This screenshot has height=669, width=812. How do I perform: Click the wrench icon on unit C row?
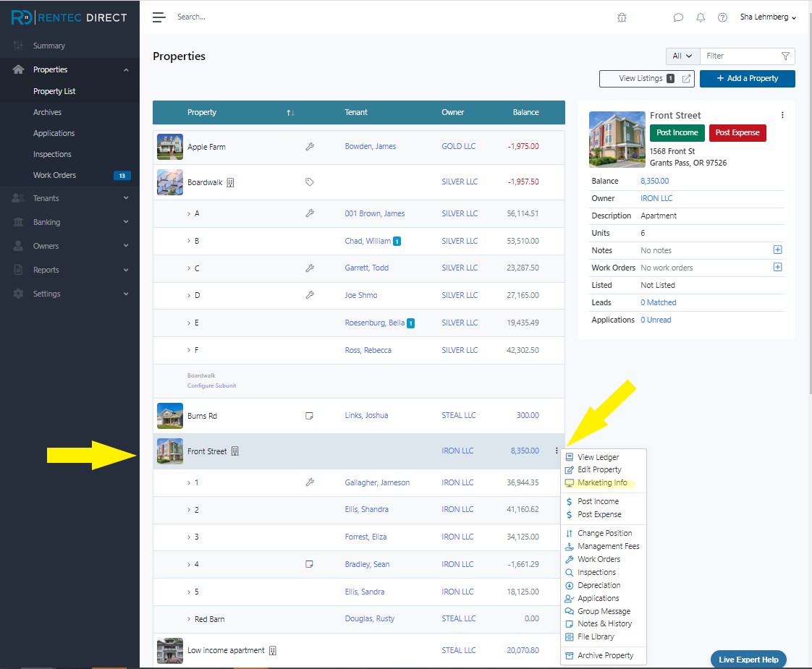click(x=310, y=268)
